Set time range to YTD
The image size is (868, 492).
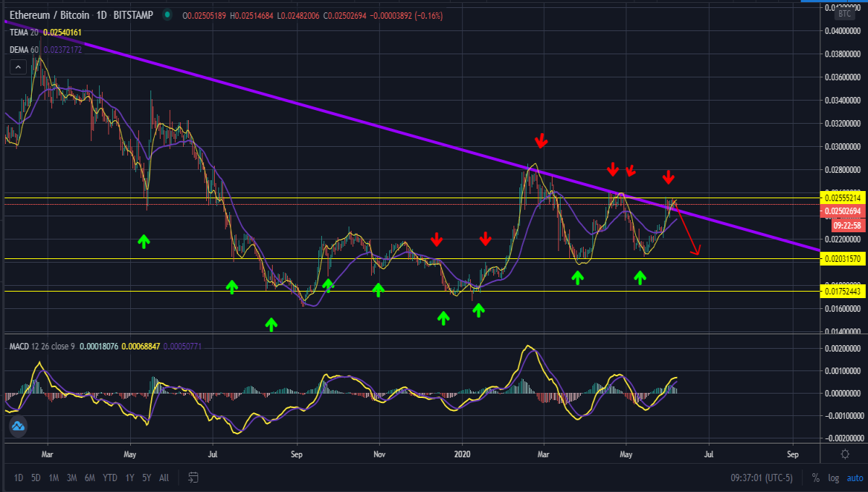[110, 478]
